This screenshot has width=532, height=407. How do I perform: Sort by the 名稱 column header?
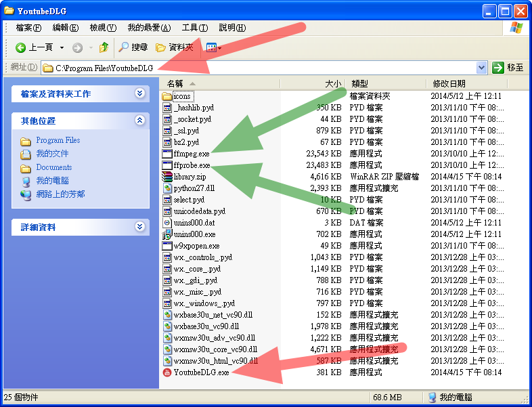(220, 83)
